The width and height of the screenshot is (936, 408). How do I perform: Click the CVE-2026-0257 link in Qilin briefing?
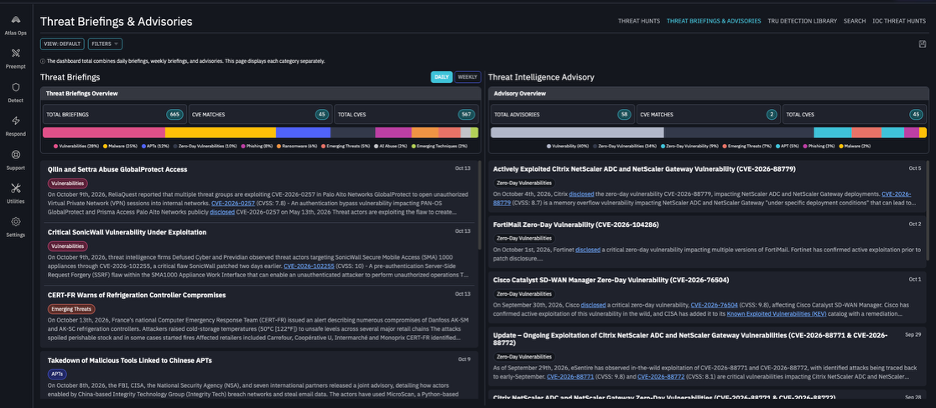232,203
